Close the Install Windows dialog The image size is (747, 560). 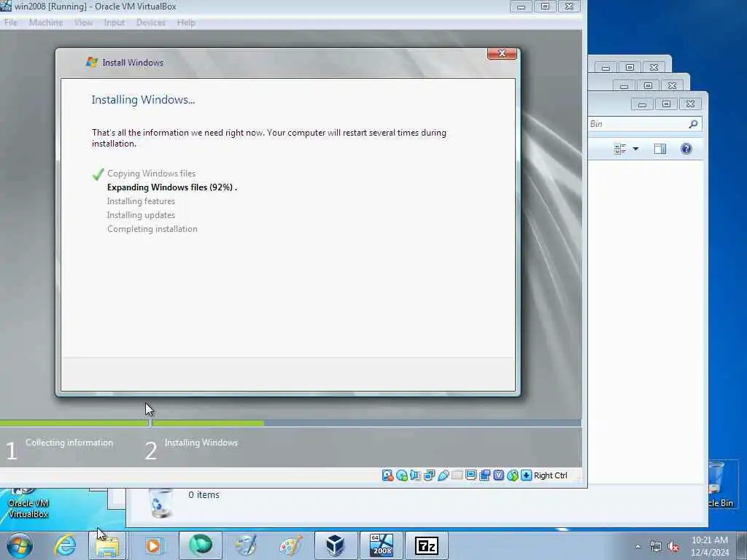pyautogui.click(x=502, y=54)
